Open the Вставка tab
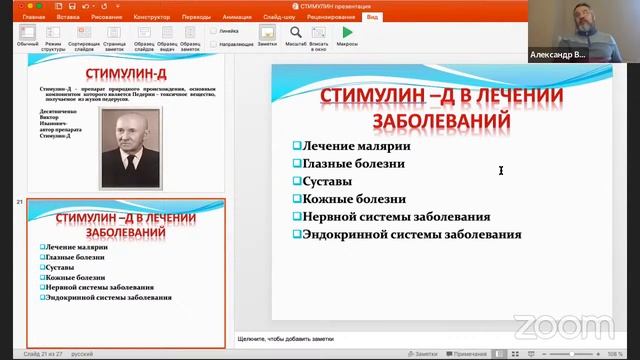The width and height of the screenshot is (640, 360). [68, 17]
